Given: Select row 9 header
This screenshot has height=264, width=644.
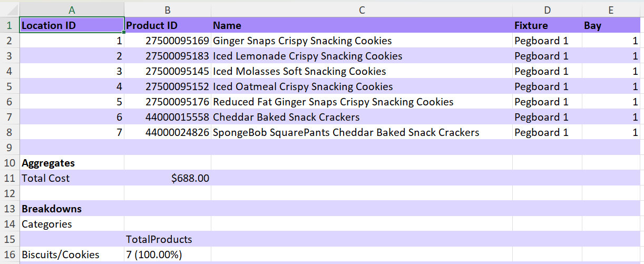Looking at the screenshot, I should [9, 148].
